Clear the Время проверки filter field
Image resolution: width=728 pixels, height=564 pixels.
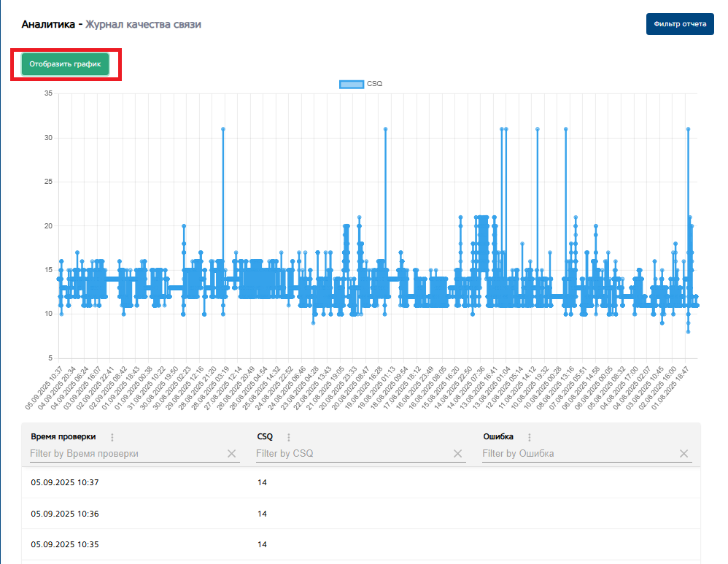tap(232, 453)
